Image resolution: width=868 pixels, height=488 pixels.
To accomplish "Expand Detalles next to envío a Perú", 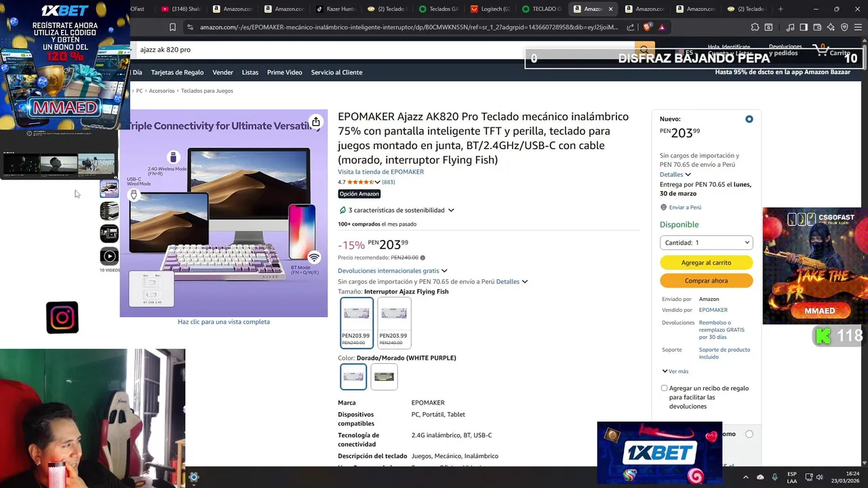I will point(511,281).
